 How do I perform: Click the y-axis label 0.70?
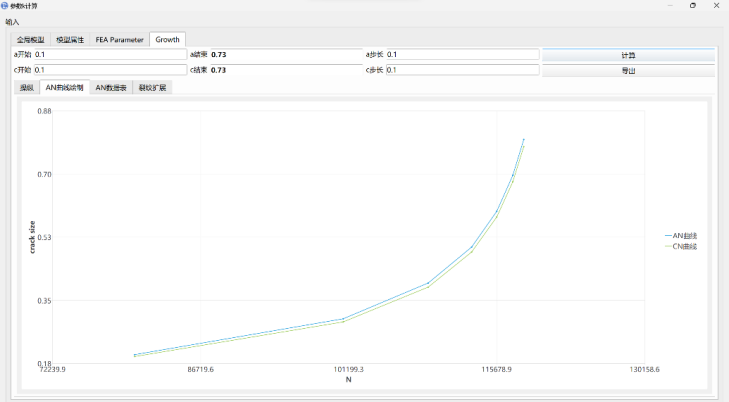point(44,174)
